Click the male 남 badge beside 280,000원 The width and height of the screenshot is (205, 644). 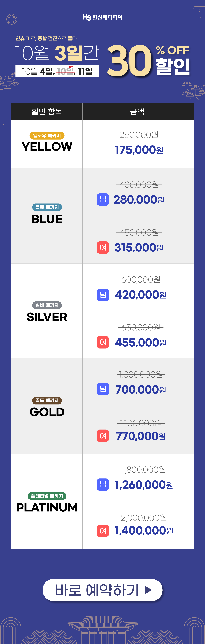(x=103, y=199)
